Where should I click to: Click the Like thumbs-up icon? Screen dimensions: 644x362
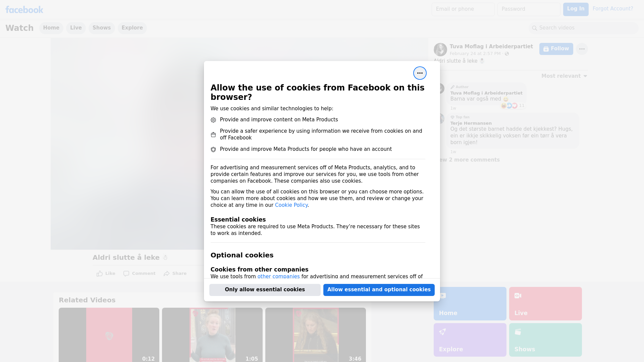pos(100,274)
